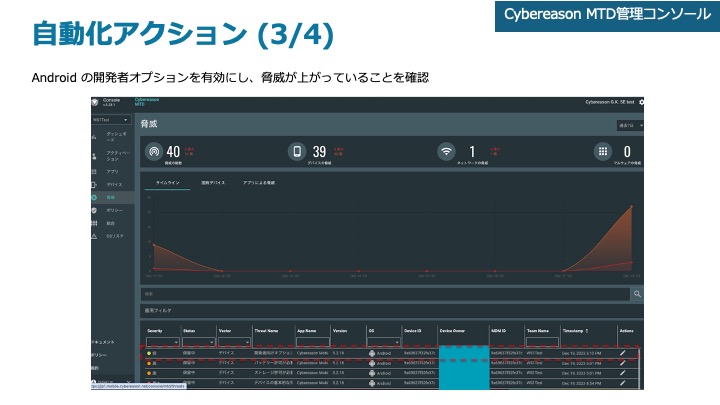This screenshot has height=405, width=720.
Task: Open ポリシー in the sidebar menu
Action: [114, 210]
